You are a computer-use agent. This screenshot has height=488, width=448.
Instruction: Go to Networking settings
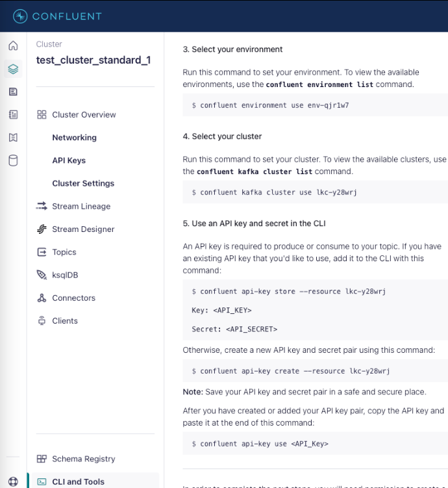tap(74, 138)
